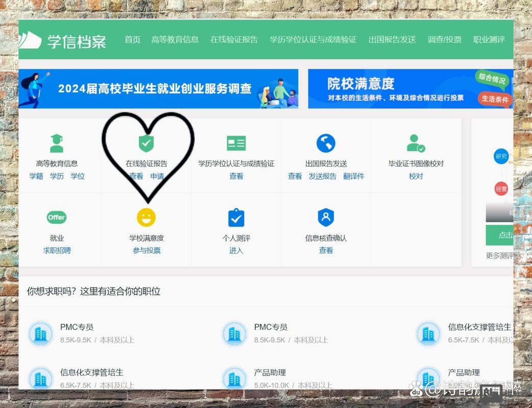This screenshot has width=532, height=408.
Task: Select the blue checkmark icon for 个人测评
Action: point(236,217)
